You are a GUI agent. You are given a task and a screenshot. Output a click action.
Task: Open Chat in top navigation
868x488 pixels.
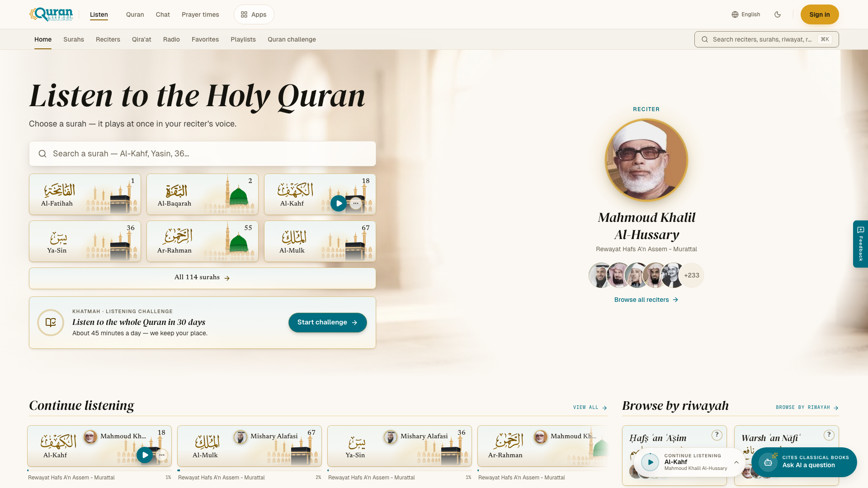[x=163, y=14]
